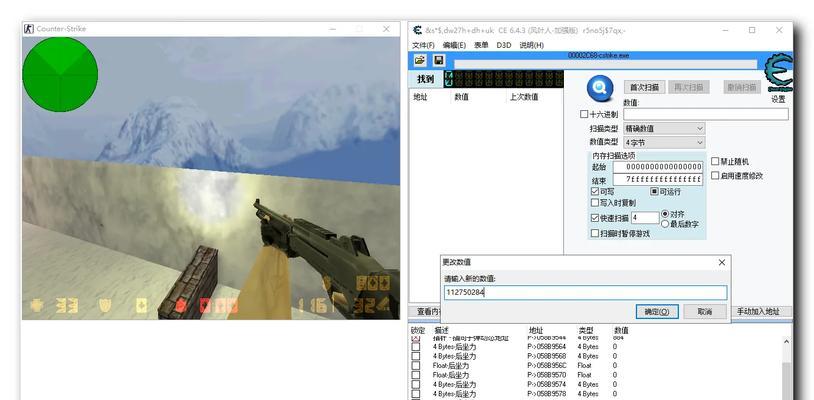Click the 找到 found count label
The height and width of the screenshot is (400, 814).
click(425, 79)
